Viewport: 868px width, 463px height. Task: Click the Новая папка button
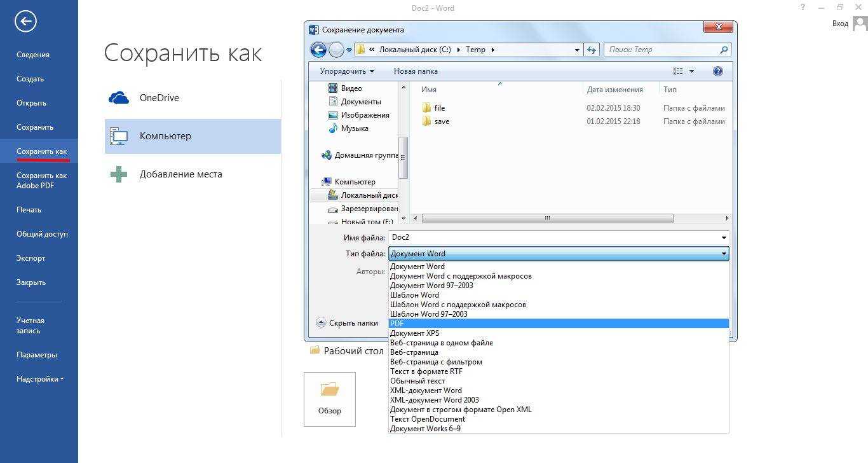pos(416,71)
